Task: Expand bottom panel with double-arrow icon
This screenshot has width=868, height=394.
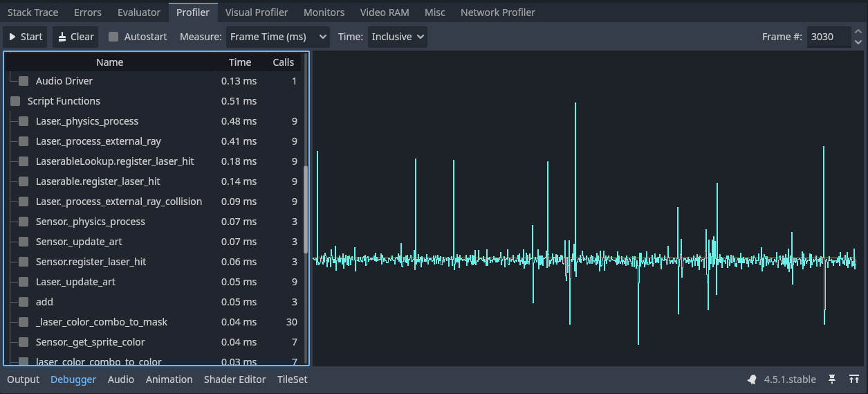Action: 855,379
